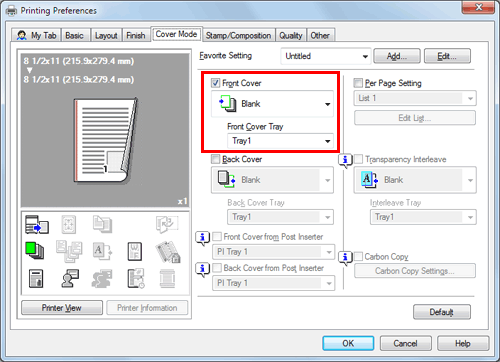Open the Stamp/Composition tab
Image resolution: width=500 pixels, height=362 pixels.
[x=238, y=35]
